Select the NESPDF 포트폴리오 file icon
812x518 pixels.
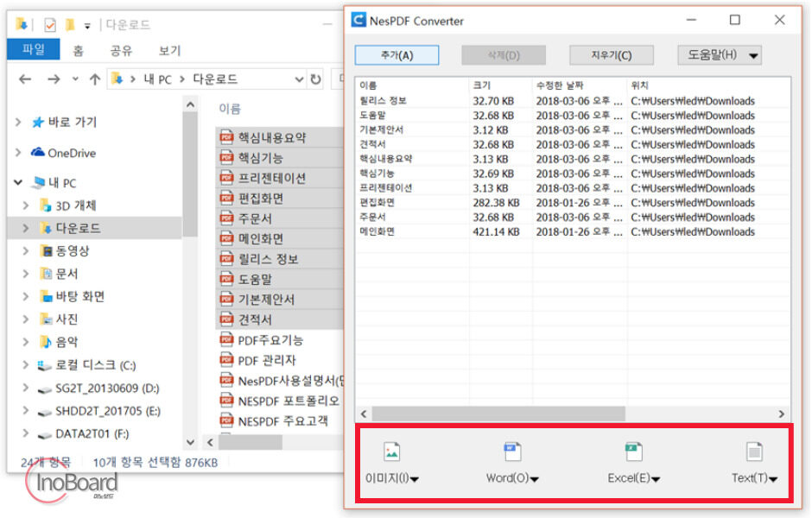(x=226, y=401)
